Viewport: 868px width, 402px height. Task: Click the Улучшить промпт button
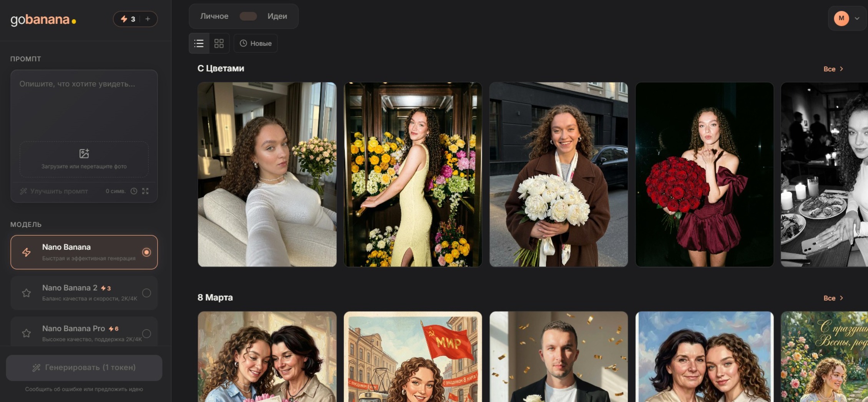pos(54,191)
